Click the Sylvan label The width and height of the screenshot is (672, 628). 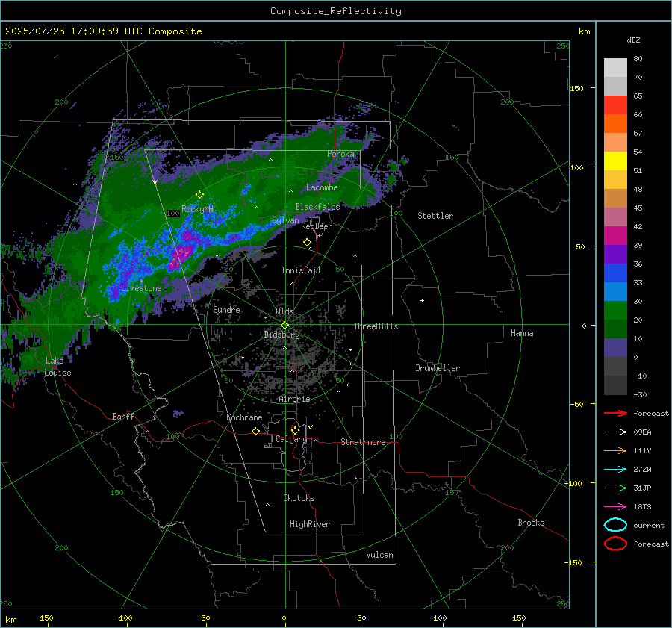(285, 220)
